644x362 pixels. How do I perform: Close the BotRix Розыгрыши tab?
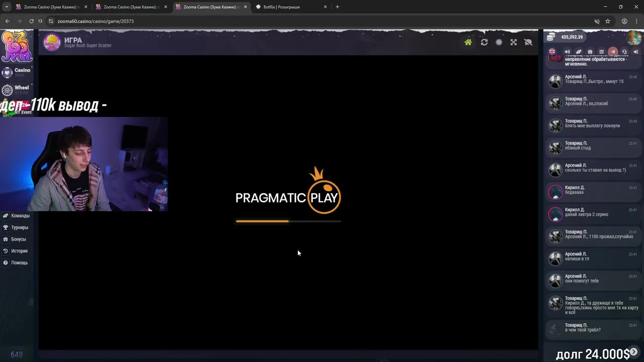(325, 7)
